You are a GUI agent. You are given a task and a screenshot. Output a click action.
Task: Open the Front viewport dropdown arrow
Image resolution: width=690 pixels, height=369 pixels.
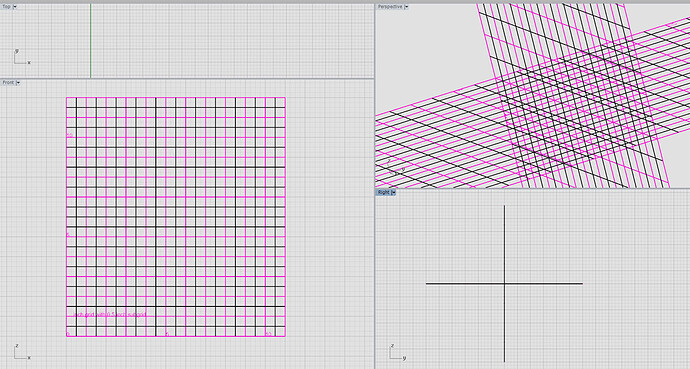coord(18,83)
